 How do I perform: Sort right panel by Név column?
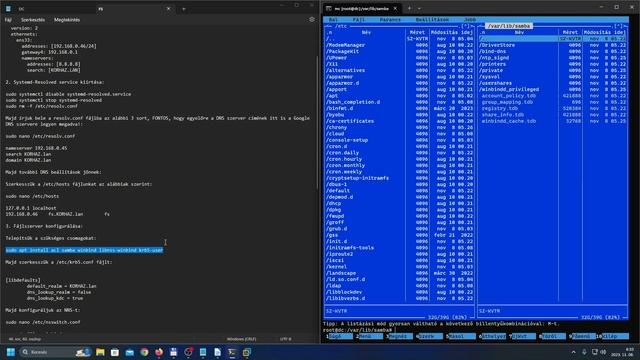(519, 32)
